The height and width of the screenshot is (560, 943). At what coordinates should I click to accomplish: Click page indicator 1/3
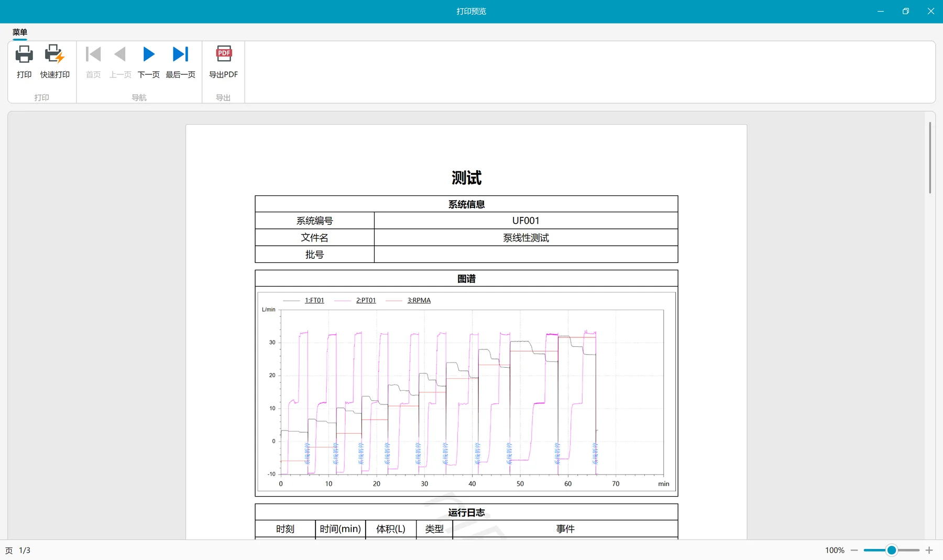25,551
